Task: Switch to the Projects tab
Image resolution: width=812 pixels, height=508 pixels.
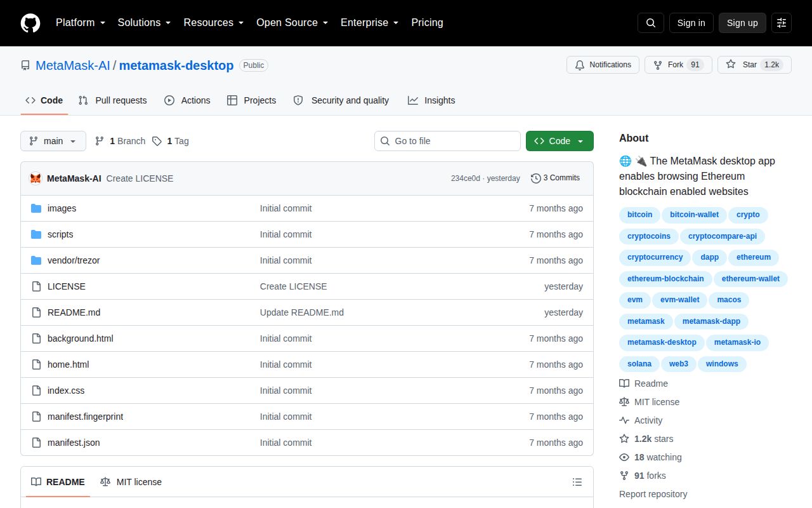Action: (x=251, y=100)
